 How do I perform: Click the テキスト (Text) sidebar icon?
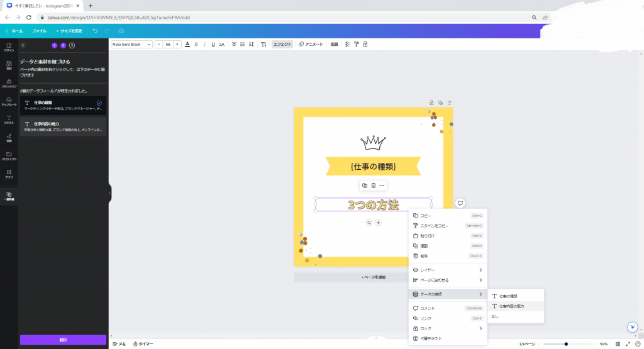(x=9, y=119)
